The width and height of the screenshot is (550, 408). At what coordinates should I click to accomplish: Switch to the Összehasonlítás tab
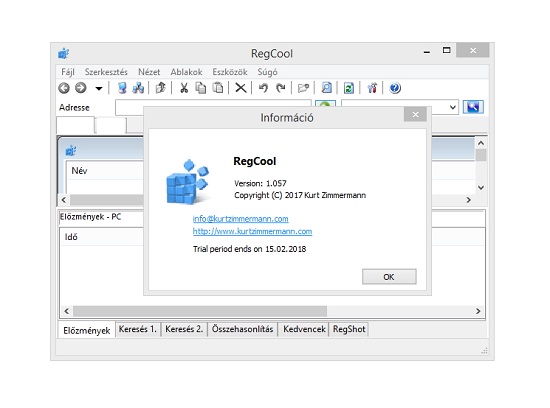(242, 329)
